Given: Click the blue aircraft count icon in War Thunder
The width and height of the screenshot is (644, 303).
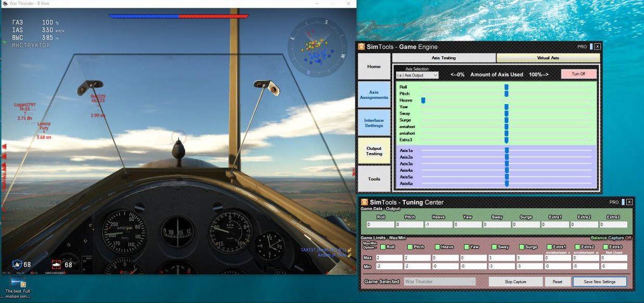Looking at the screenshot, I should tap(17, 264).
